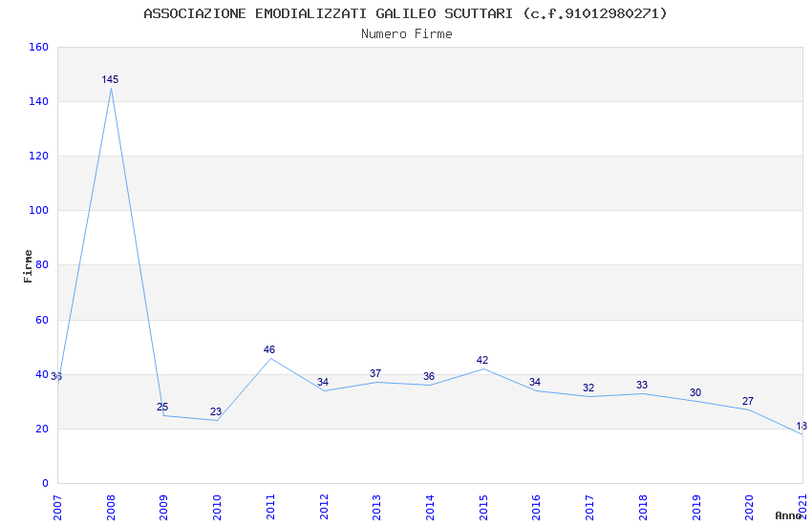Click the 2013 x-axis year

(377, 507)
